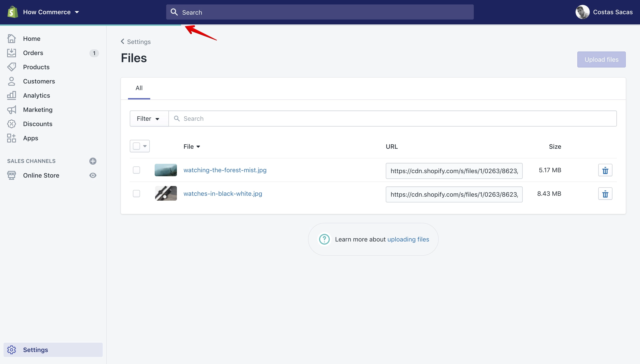Open the forest mist image thumbnail
The image size is (640, 364).
click(x=166, y=170)
